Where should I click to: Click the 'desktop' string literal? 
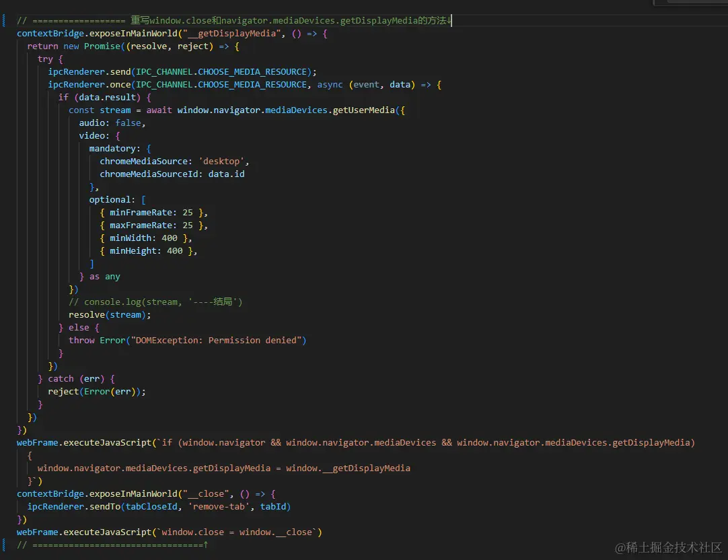(221, 161)
